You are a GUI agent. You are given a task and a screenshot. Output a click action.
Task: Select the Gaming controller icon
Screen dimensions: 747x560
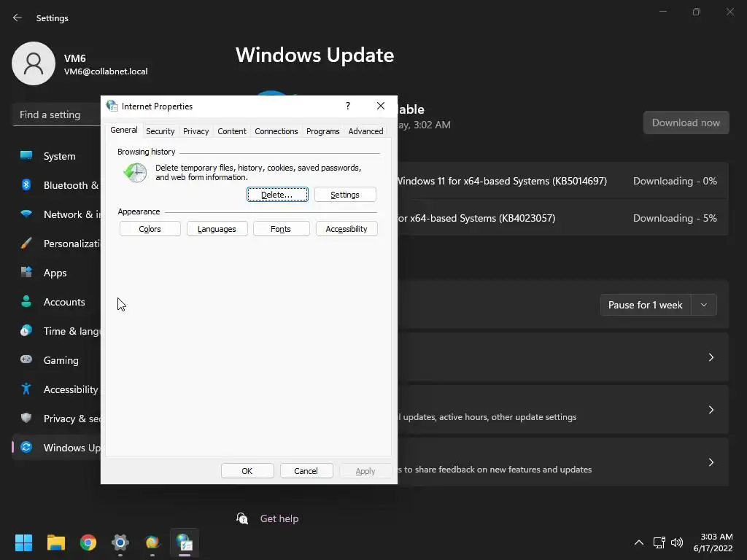(26, 359)
